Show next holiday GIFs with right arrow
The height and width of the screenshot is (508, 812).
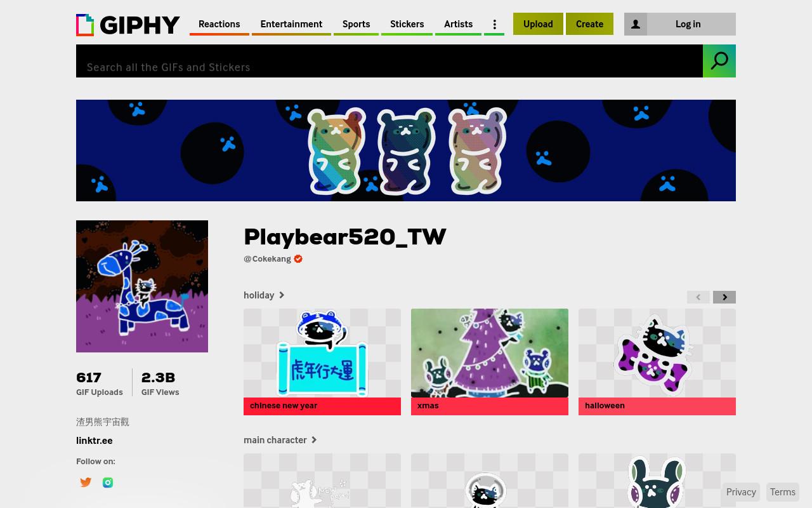pos(724,297)
